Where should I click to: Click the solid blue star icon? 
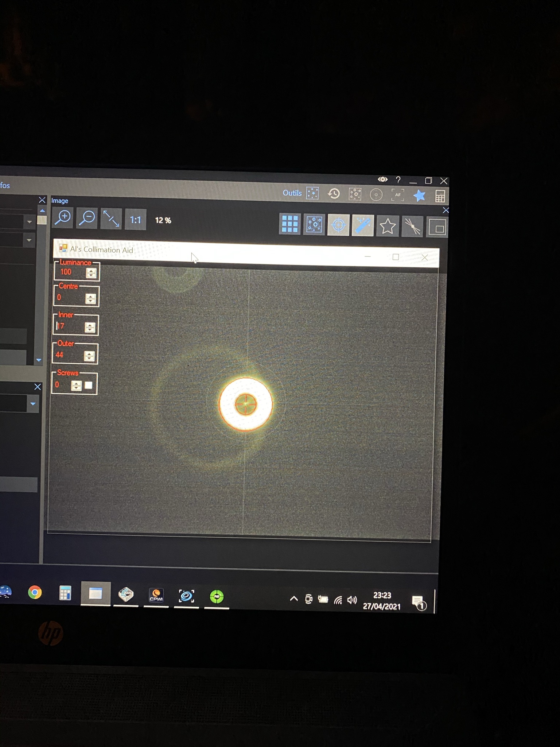(419, 196)
